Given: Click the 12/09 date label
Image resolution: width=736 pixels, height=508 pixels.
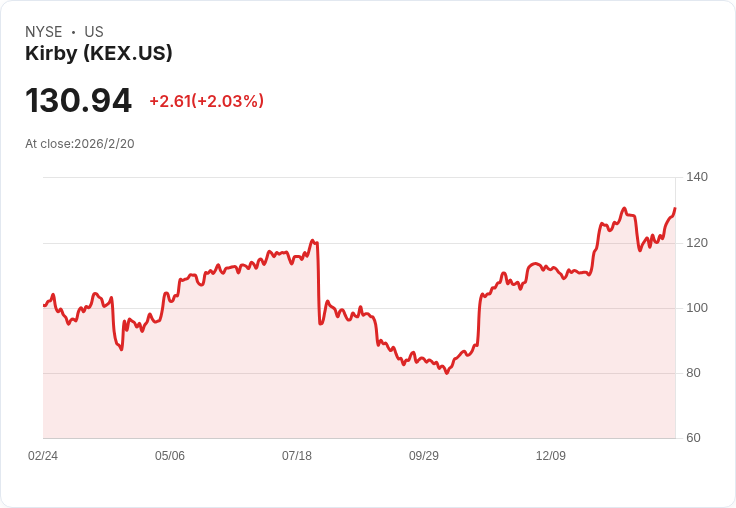Looking at the screenshot, I should point(551,456).
